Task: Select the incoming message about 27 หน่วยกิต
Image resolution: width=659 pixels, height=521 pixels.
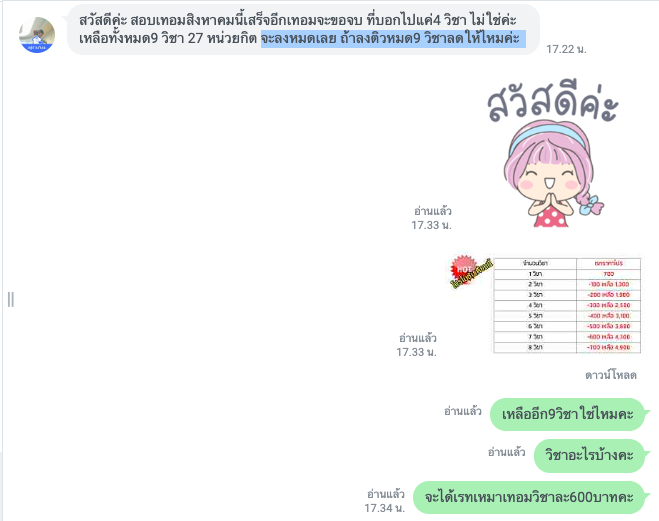Action: (x=303, y=29)
